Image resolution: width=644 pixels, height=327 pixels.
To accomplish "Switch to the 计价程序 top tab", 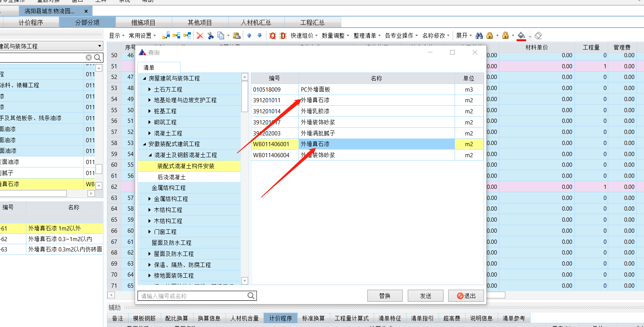I will [x=31, y=23].
